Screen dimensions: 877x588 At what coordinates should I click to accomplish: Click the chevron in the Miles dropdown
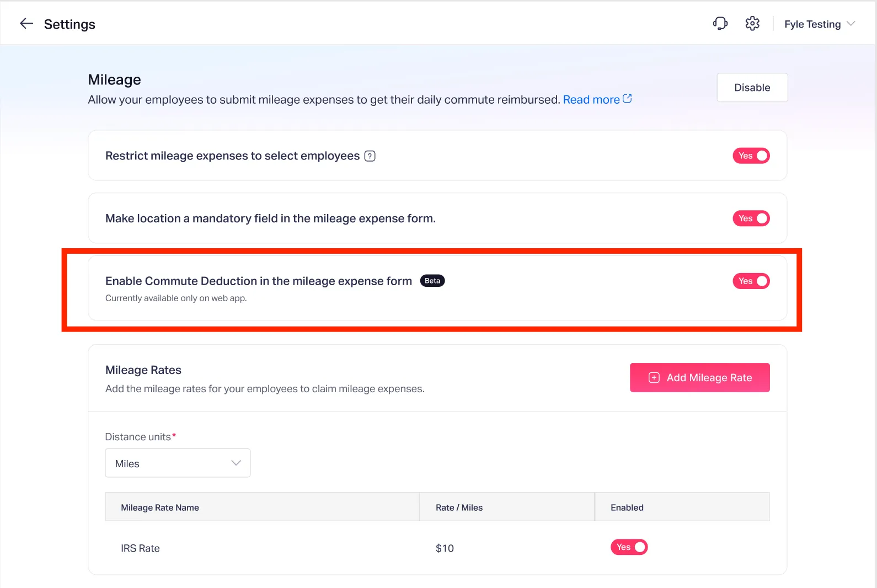click(236, 463)
